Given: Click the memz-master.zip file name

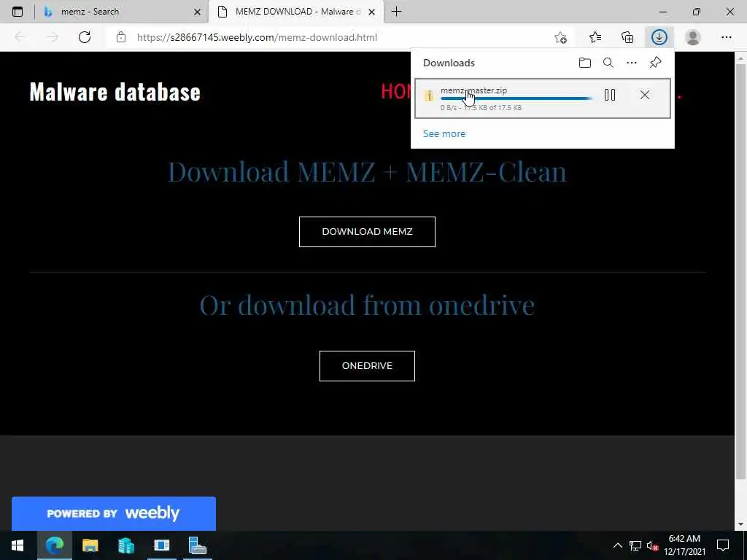Looking at the screenshot, I should click(x=473, y=90).
